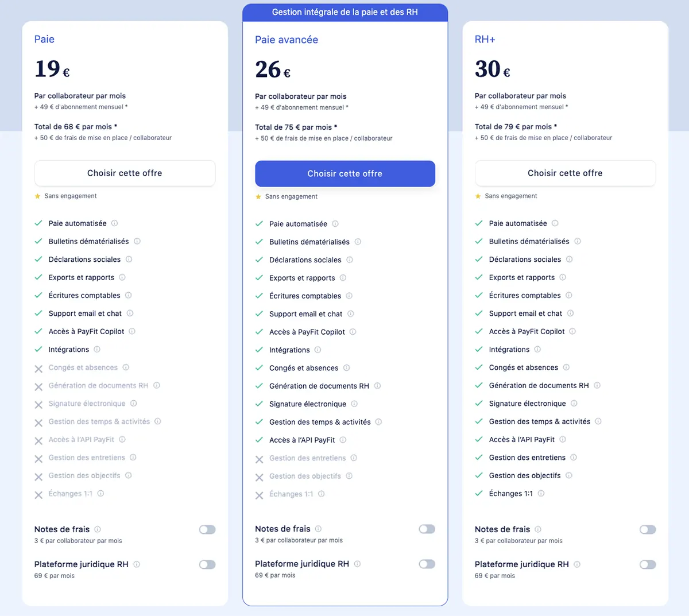The width and height of the screenshot is (689, 616).
Task: Choose the RH+ offer button
Action: tap(565, 173)
